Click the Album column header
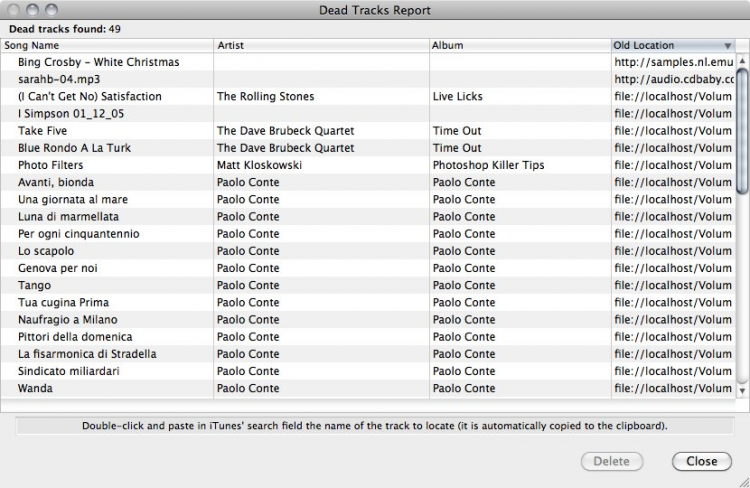 point(519,45)
